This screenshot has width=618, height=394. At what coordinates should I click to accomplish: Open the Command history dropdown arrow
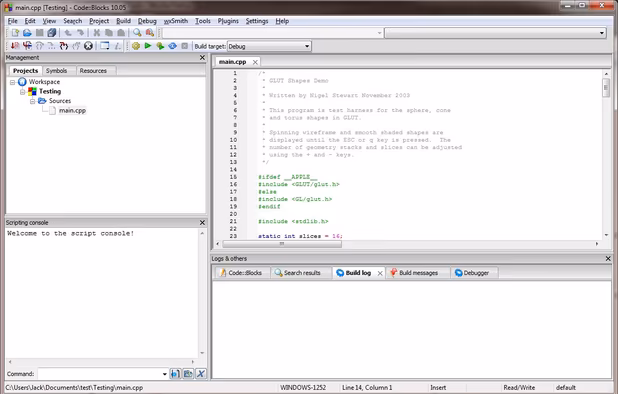pos(165,374)
